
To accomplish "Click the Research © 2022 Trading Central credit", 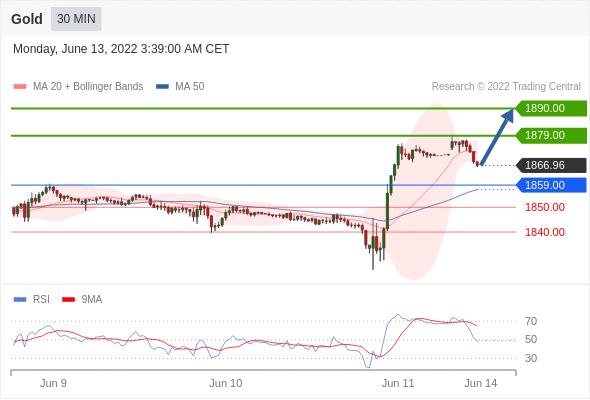I will point(506,87).
